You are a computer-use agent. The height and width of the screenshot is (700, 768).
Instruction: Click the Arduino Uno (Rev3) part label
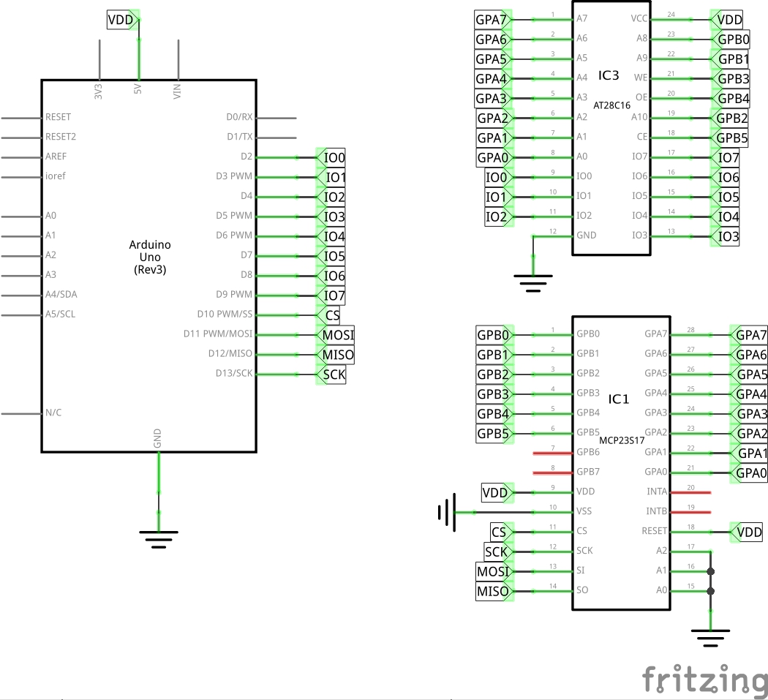pos(150,257)
